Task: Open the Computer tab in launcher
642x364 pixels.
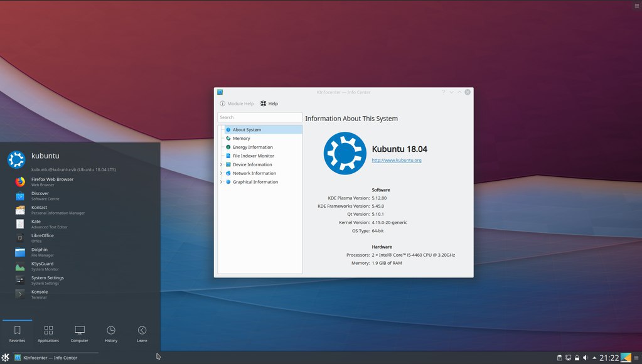Action: (x=80, y=334)
